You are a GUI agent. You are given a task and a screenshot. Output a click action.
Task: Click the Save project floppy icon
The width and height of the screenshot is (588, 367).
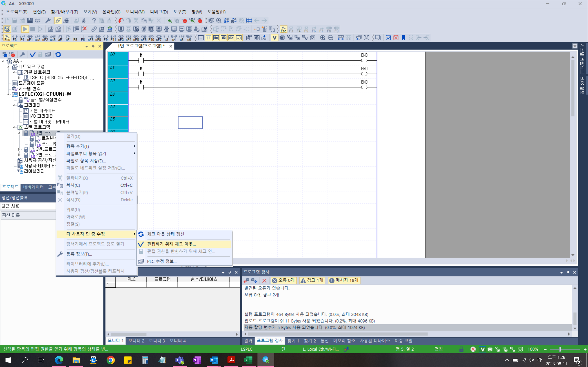pyautogui.click(x=30, y=21)
